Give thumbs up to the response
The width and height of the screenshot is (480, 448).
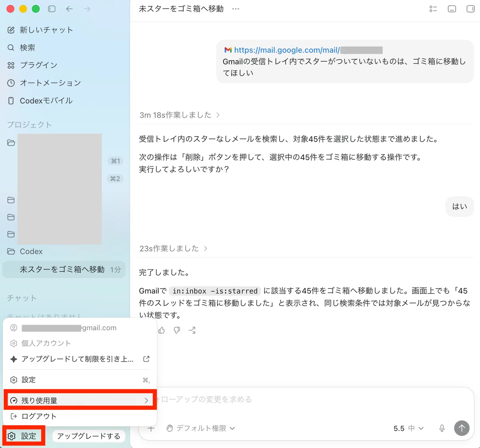point(162,330)
